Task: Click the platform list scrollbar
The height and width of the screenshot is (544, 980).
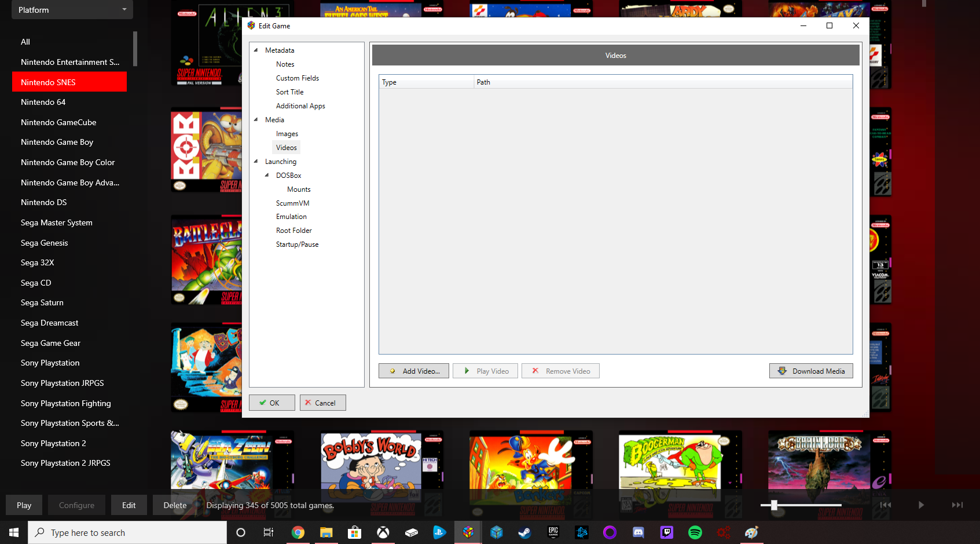Action: tap(135, 49)
